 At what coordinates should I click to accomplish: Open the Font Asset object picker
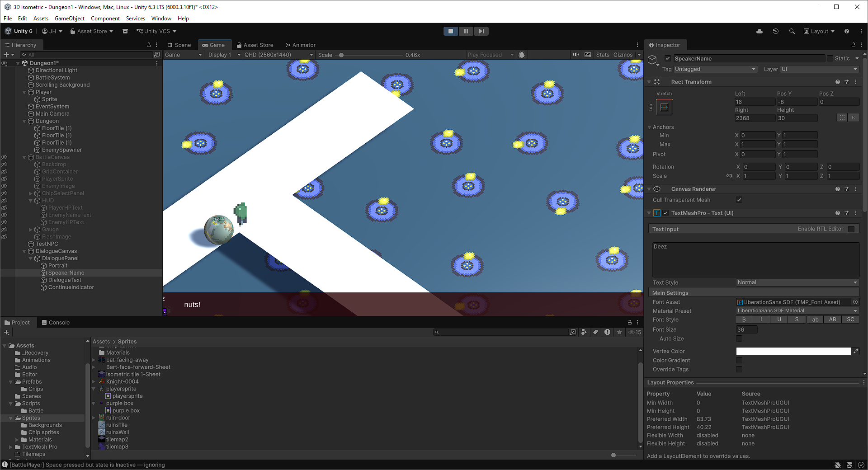[855, 302]
